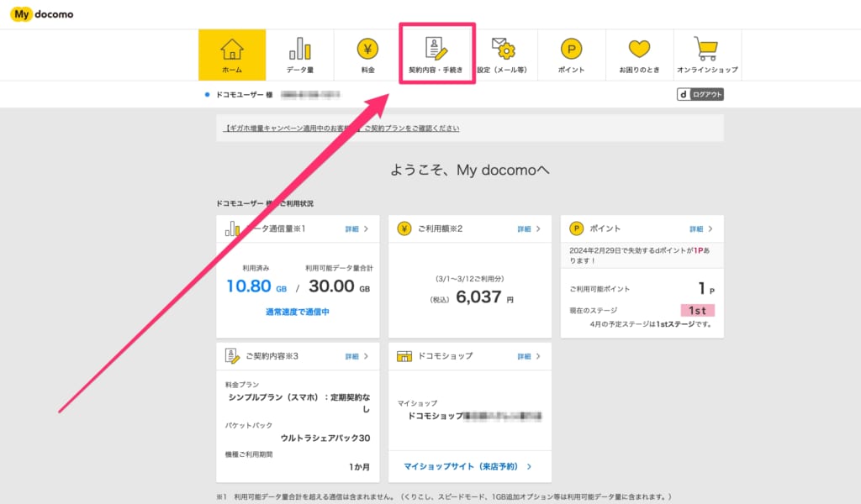Click chevron next to ポイント 詳細
Image resolution: width=861 pixels, height=504 pixels.
pos(710,229)
